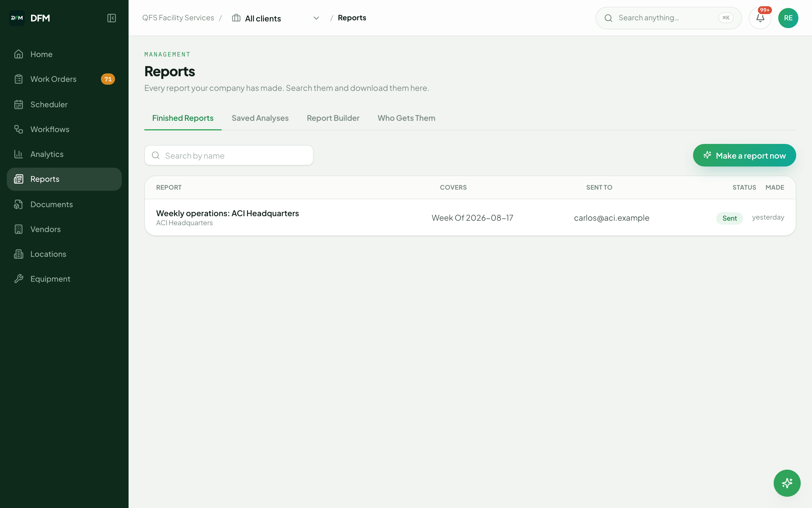The image size is (812, 508).
Task: Focus the Search by name field
Action: click(x=229, y=155)
